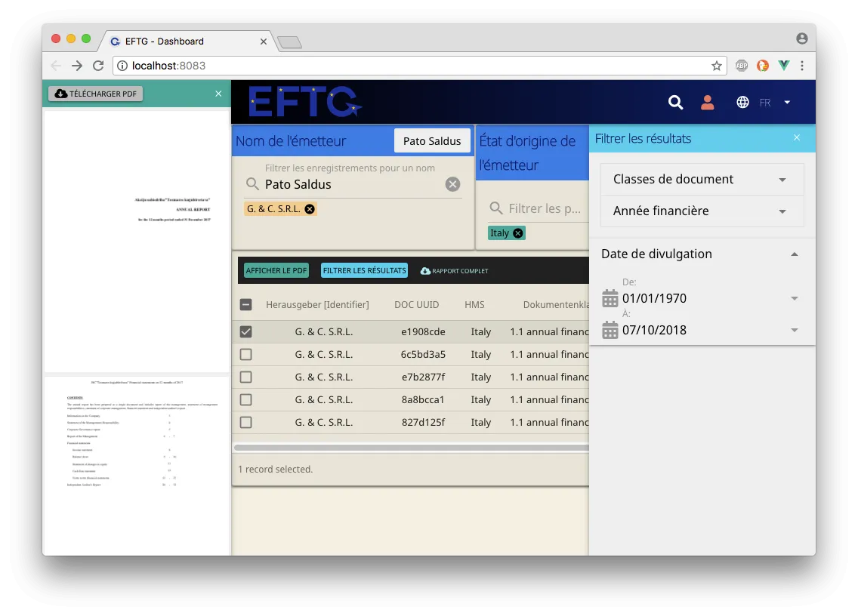Click search icon in origin state filter
The image size is (858, 616).
pyautogui.click(x=495, y=208)
